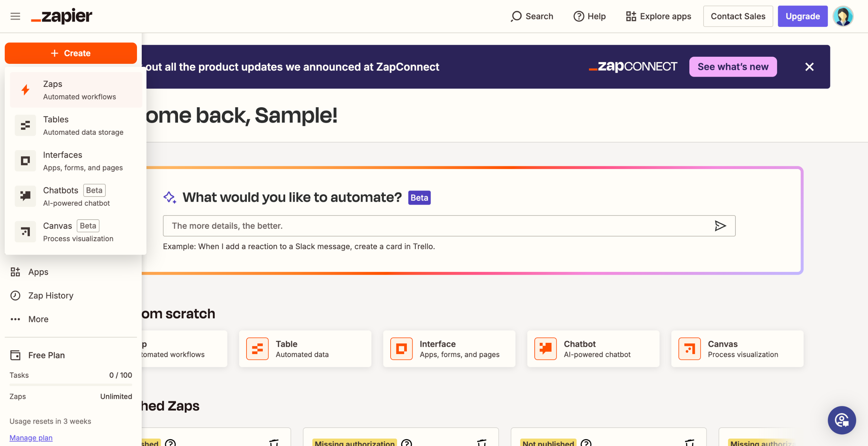Toggle the hamburger sidebar menu icon
Screen dimensions: 868x446
15,16
